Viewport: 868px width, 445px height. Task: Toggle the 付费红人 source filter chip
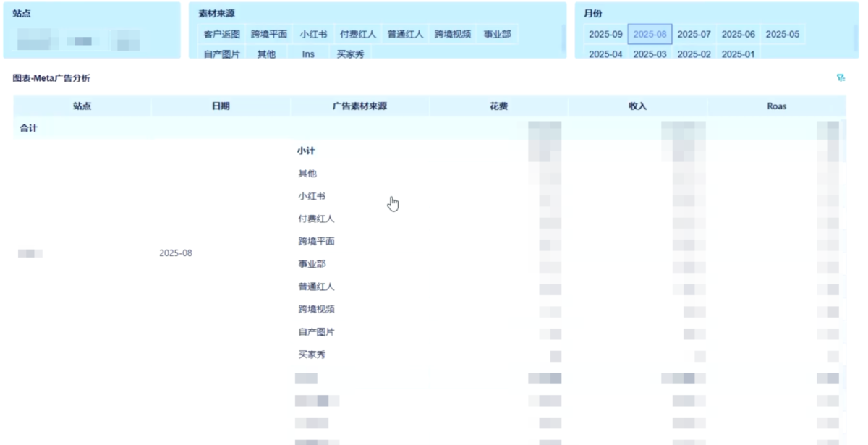point(358,34)
